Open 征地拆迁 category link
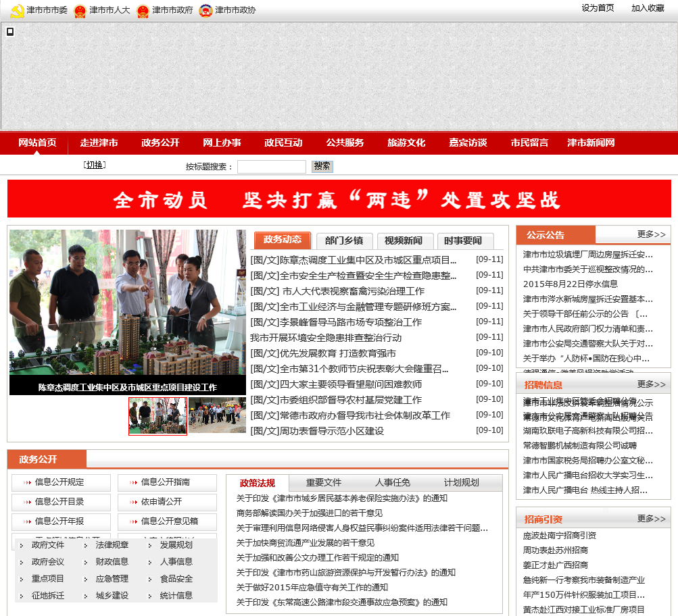Screen dimensions: 678x616 [47, 596]
